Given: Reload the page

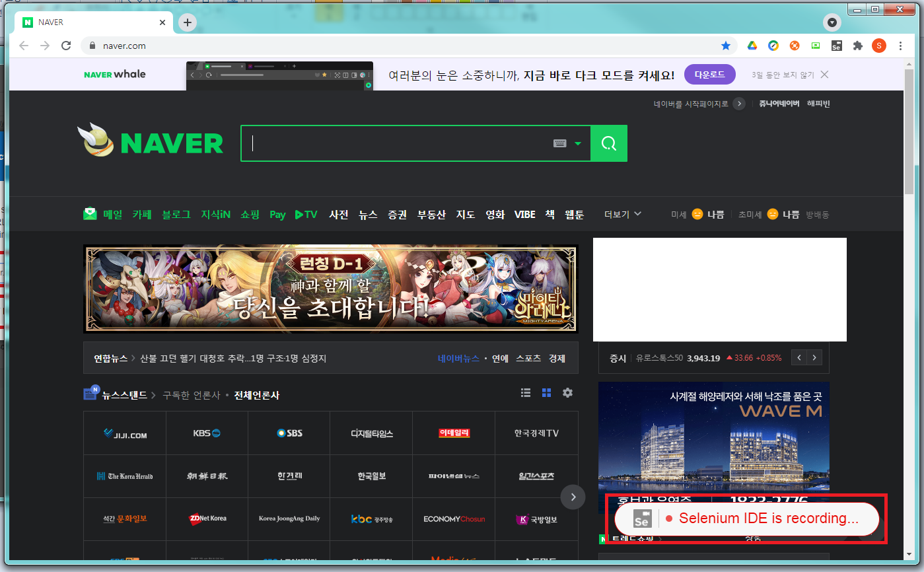Looking at the screenshot, I should tap(66, 46).
